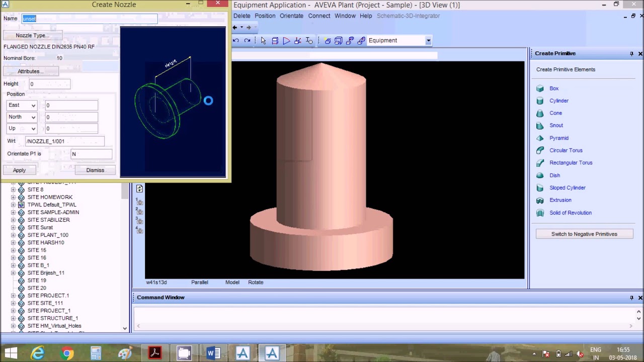Click the Box primitive icon
This screenshot has height=362, width=644.
click(540, 88)
